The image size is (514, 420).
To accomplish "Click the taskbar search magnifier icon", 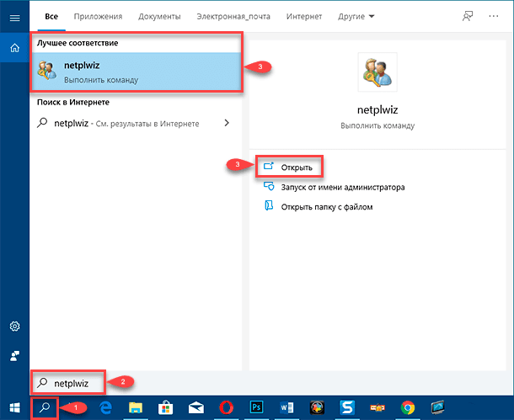I will click(x=45, y=407).
